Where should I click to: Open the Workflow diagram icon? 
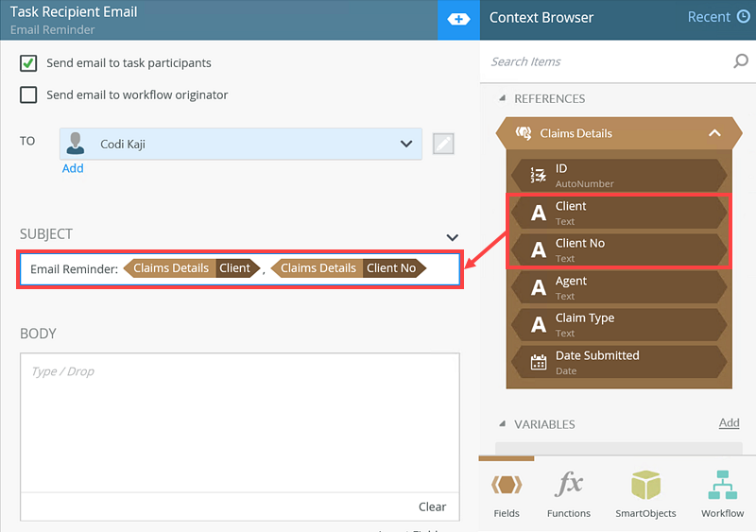click(x=722, y=485)
